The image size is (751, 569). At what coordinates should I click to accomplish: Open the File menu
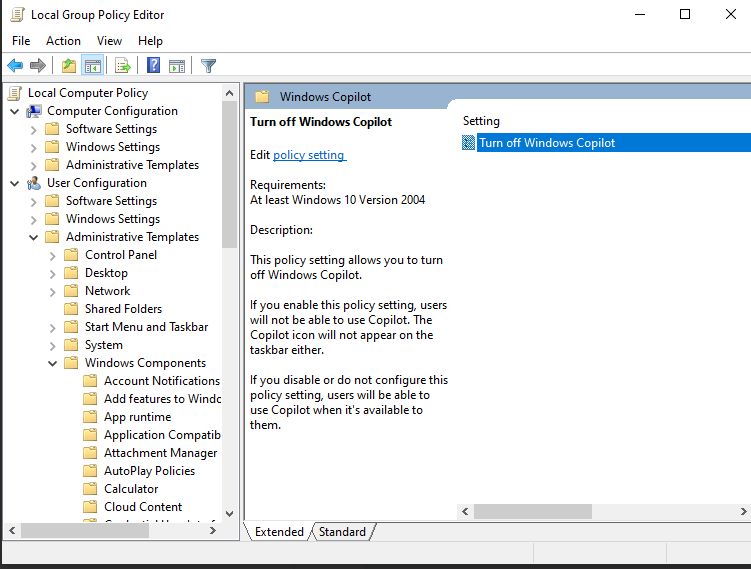pos(21,41)
